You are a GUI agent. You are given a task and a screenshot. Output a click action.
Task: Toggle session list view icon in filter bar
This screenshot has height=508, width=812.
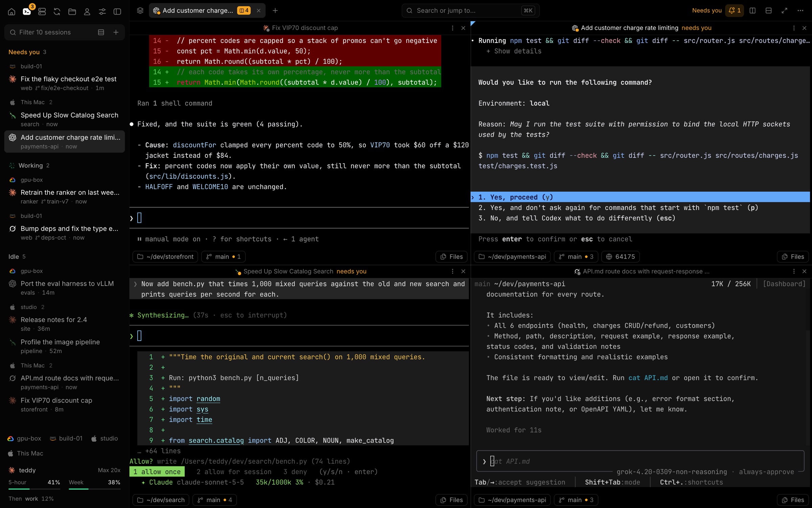coord(101,32)
